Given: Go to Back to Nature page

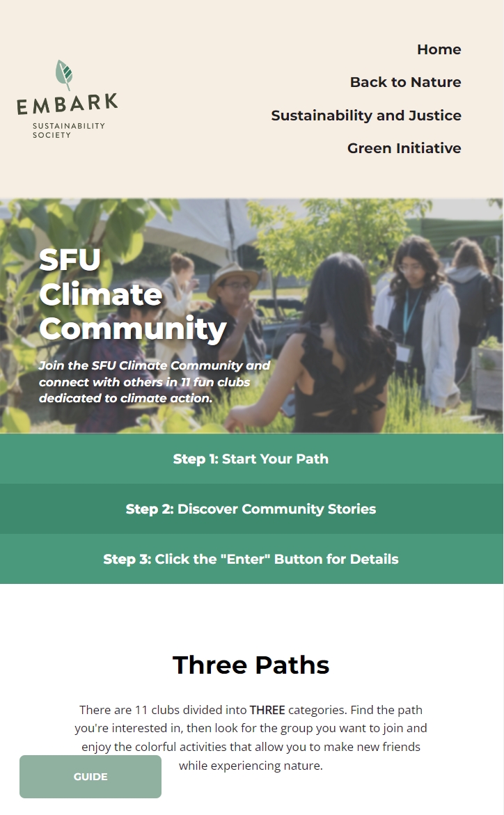Looking at the screenshot, I should point(405,82).
